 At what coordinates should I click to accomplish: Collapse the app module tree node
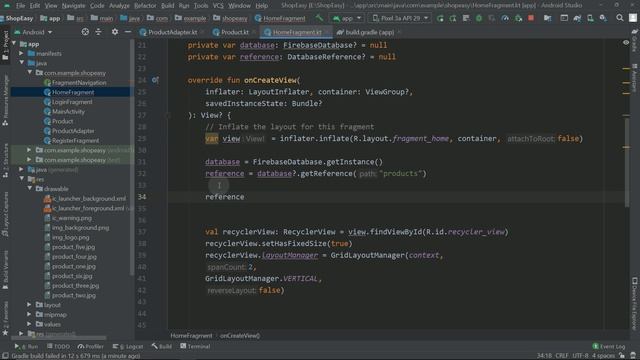tap(14, 43)
